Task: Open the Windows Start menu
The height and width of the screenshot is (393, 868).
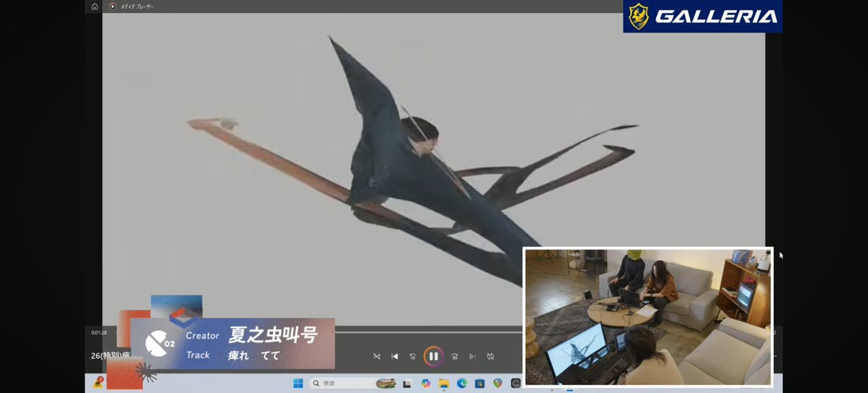Action: [x=298, y=384]
